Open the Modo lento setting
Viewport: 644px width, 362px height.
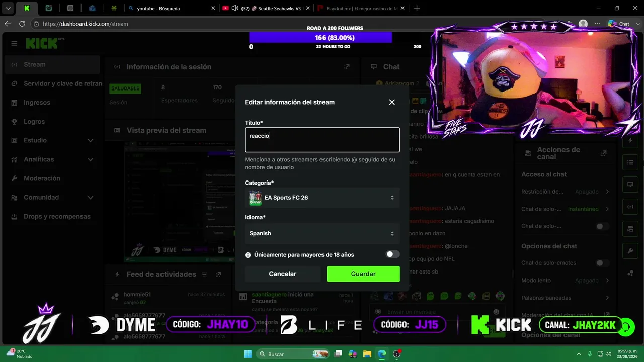tap(565, 280)
